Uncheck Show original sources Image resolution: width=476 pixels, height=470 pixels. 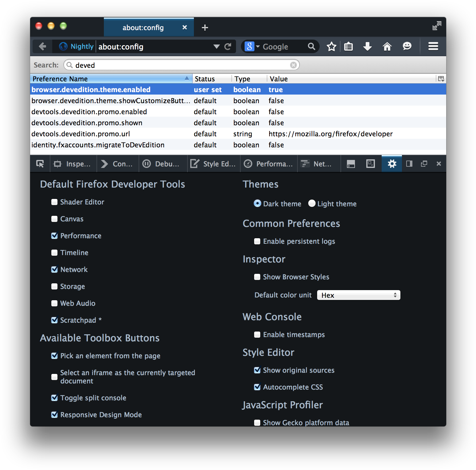pos(257,370)
